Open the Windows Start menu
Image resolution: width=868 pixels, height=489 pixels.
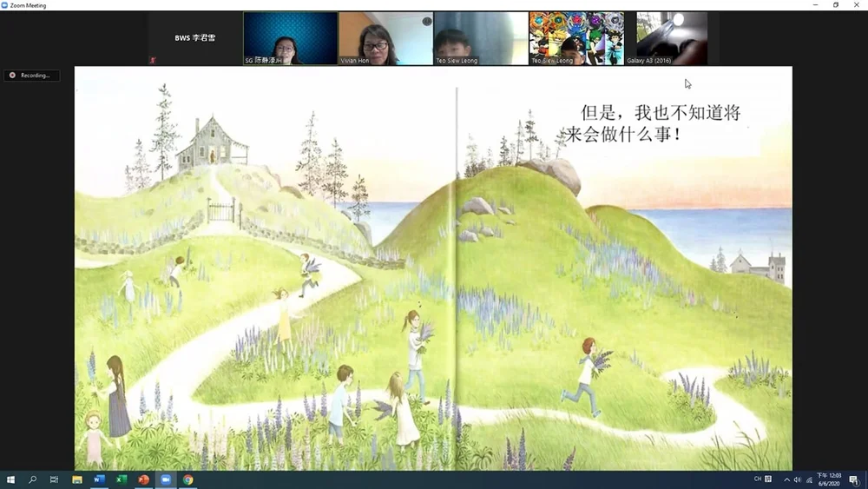coord(10,479)
